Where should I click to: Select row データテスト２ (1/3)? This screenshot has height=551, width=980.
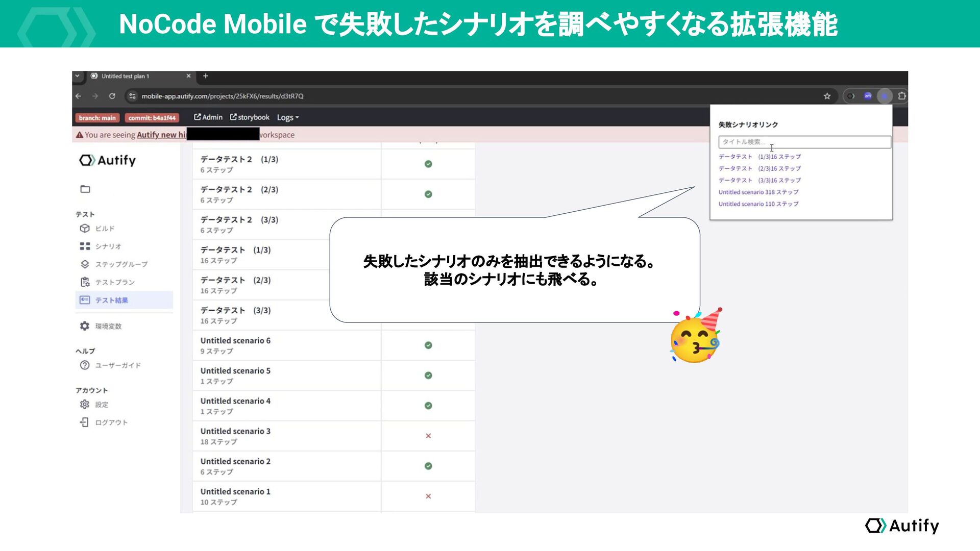tap(334, 164)
